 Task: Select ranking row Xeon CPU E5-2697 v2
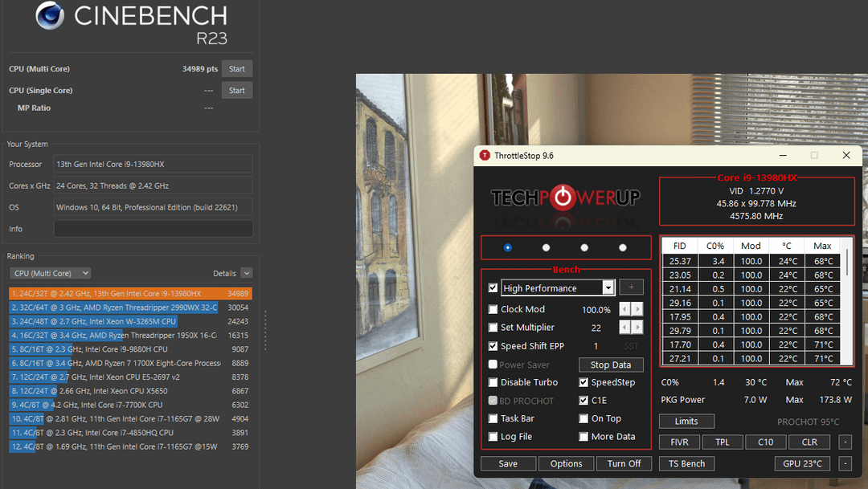[131, 377]
